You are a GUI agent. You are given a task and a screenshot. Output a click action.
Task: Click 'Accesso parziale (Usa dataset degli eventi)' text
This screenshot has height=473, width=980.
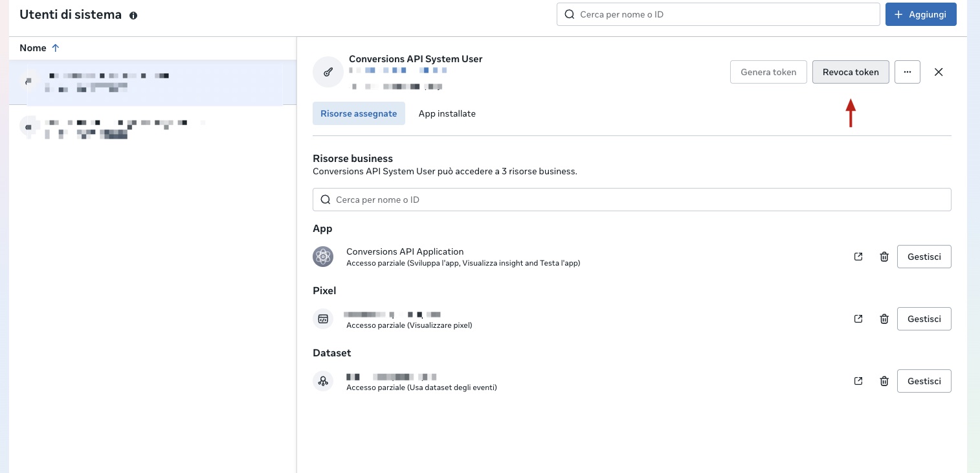[x=421, y=387]
